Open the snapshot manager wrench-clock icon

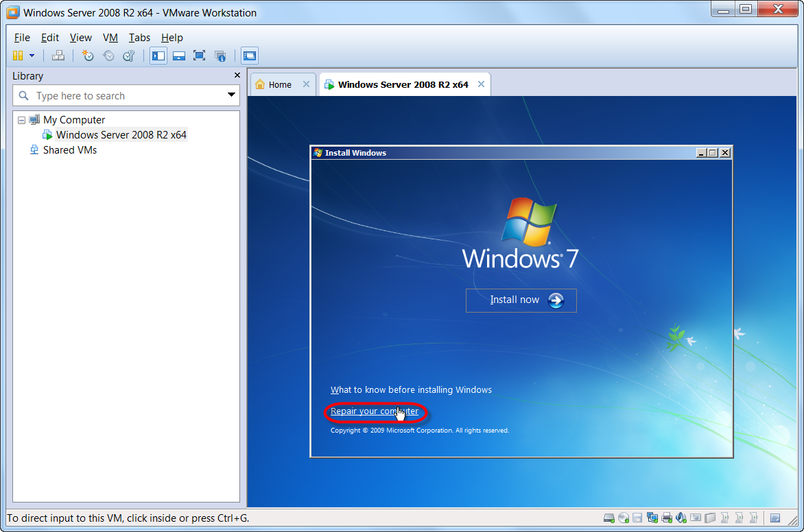[129, 56]
